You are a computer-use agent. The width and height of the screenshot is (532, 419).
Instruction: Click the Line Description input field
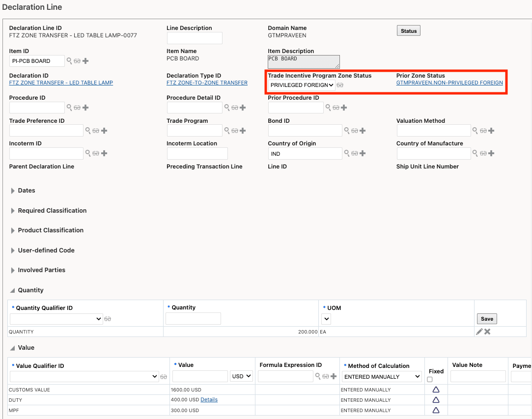195,38
